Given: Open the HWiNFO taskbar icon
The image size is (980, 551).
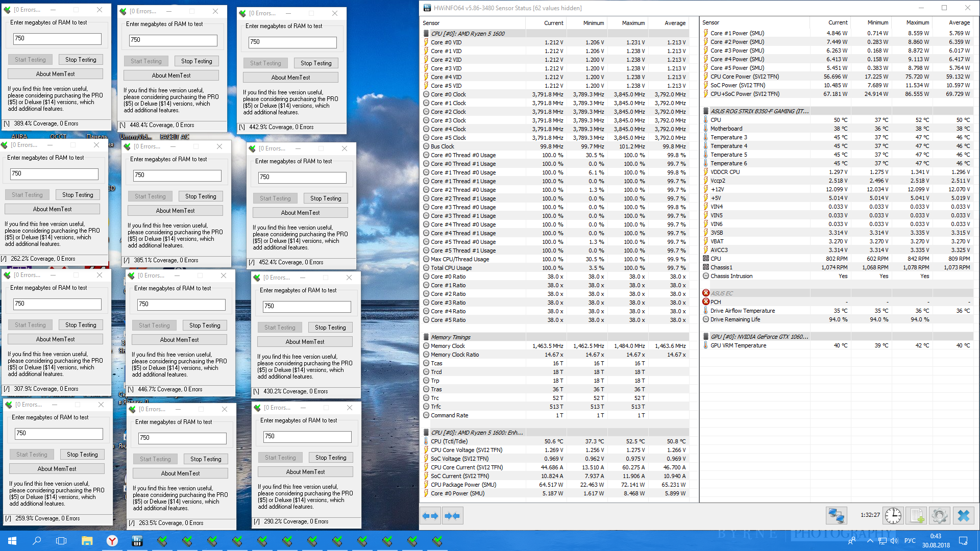Looking at the screenshot, I should 137,541.
